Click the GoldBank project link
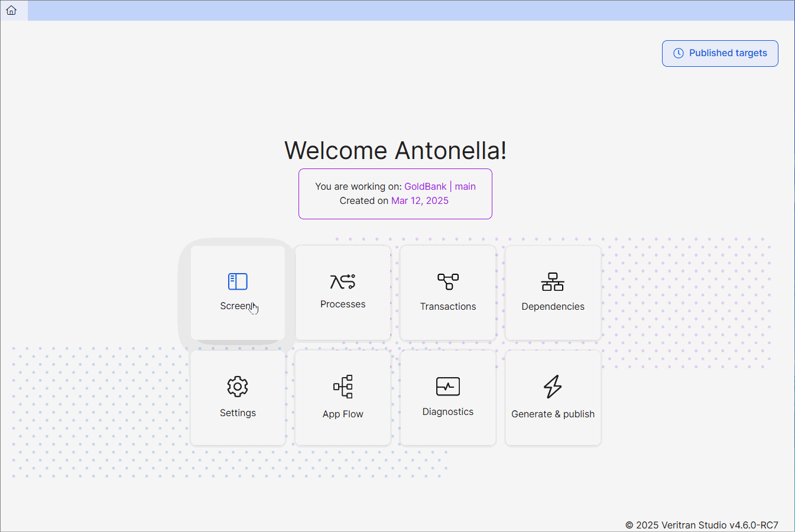 (425, 186)
